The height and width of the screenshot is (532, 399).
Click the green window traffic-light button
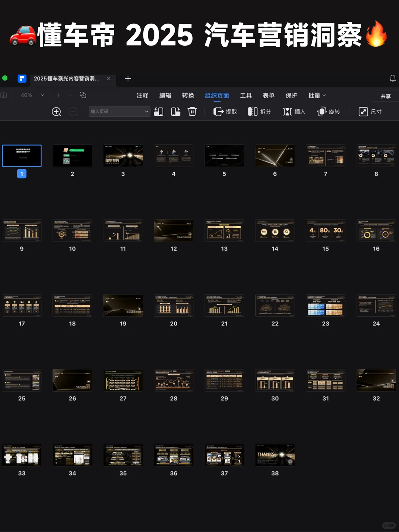pos(5,78)
